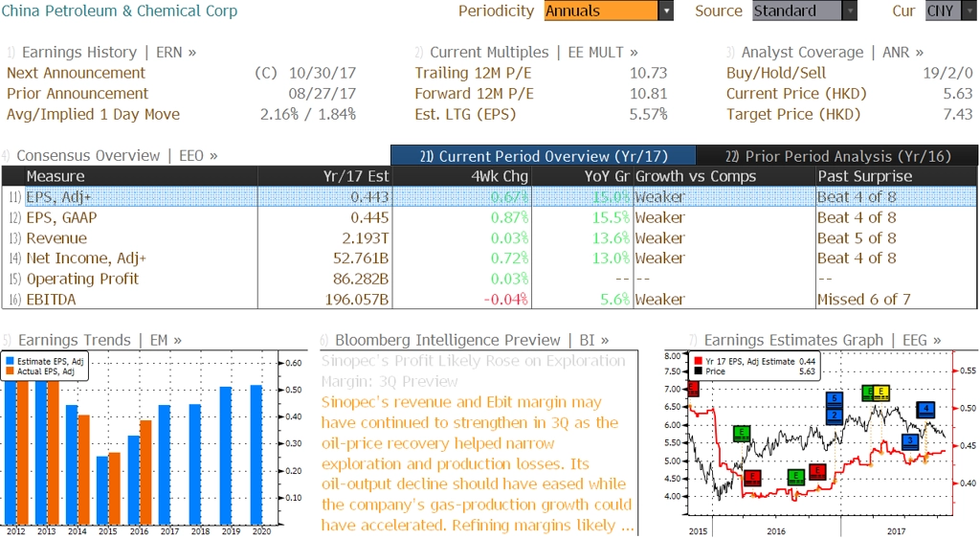
Task: Click the EBITDA 4Wk change -0.04%
Action: 505,300
